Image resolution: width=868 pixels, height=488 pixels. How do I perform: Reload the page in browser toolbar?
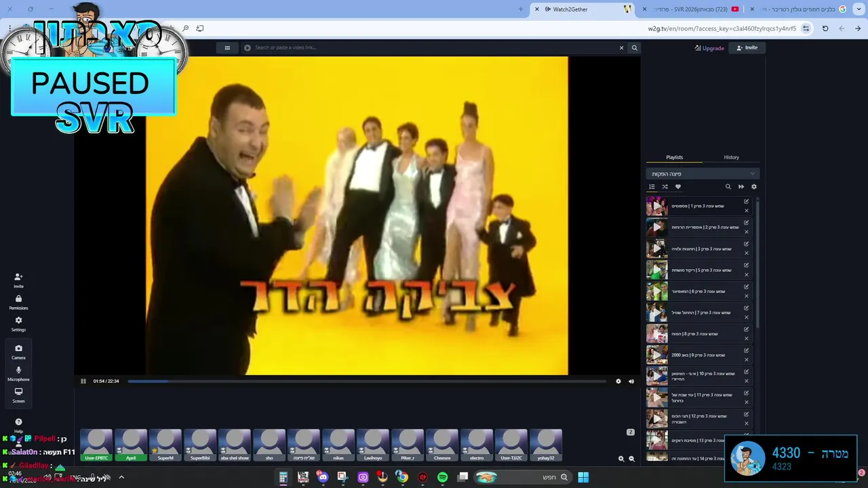825,28
